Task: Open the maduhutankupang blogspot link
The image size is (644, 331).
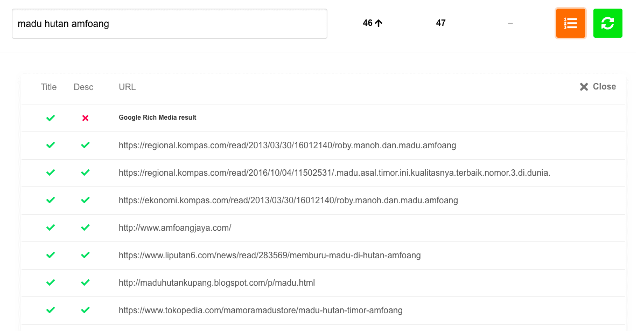Action: click(x=216, y=282)
